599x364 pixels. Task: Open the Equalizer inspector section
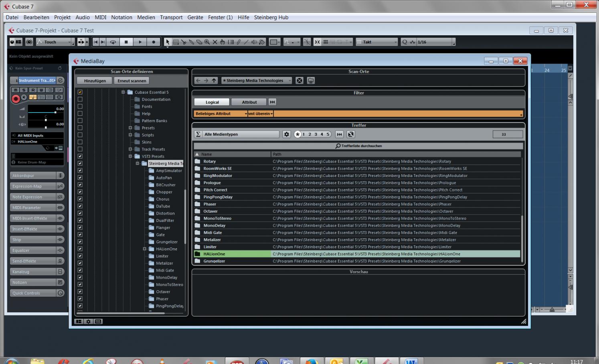pyautogui.click(x=37, y=250)
